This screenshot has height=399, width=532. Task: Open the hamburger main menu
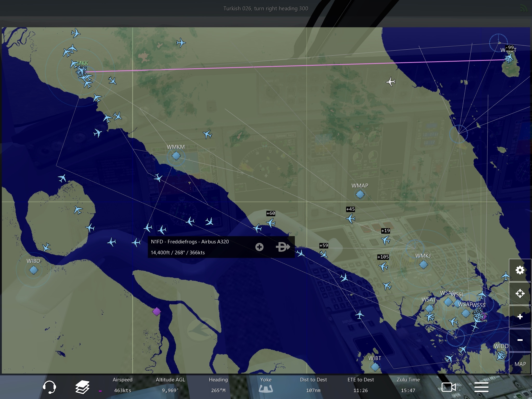(x=481, y=387)
